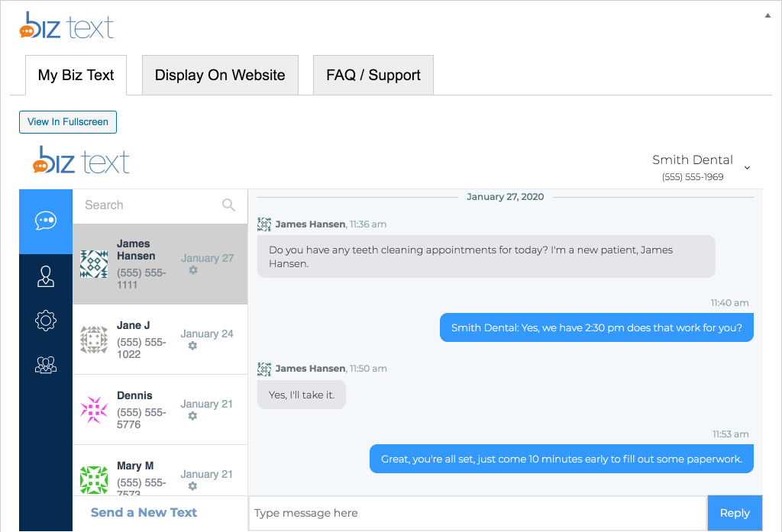Select the James Hansen conversation name
Viewport: 782px width, 532px height.
click(x=136, y=250)
